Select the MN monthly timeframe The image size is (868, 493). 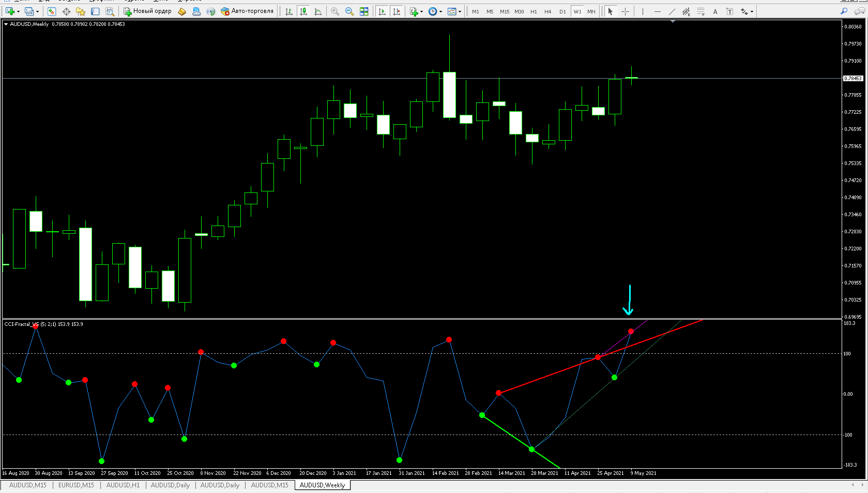591,11
